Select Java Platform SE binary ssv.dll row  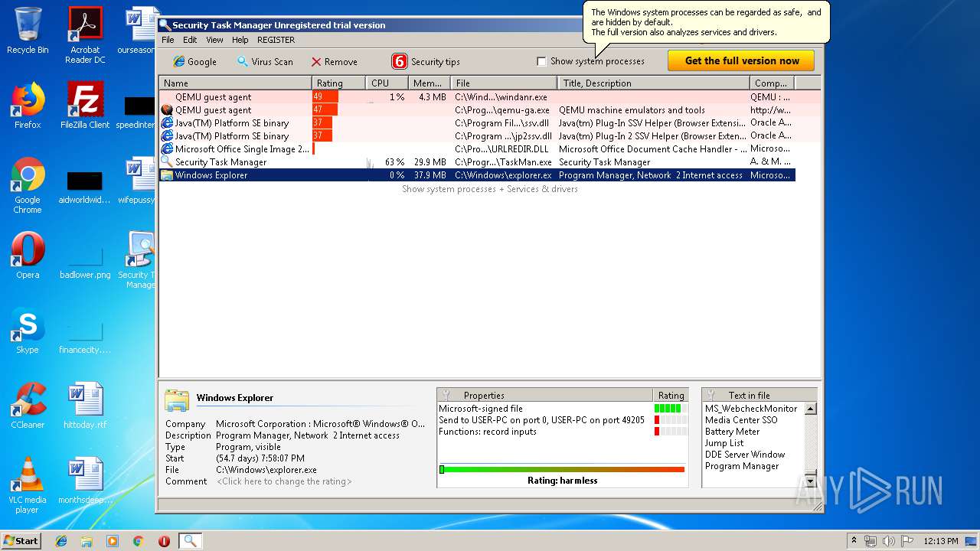pos(477,123)
